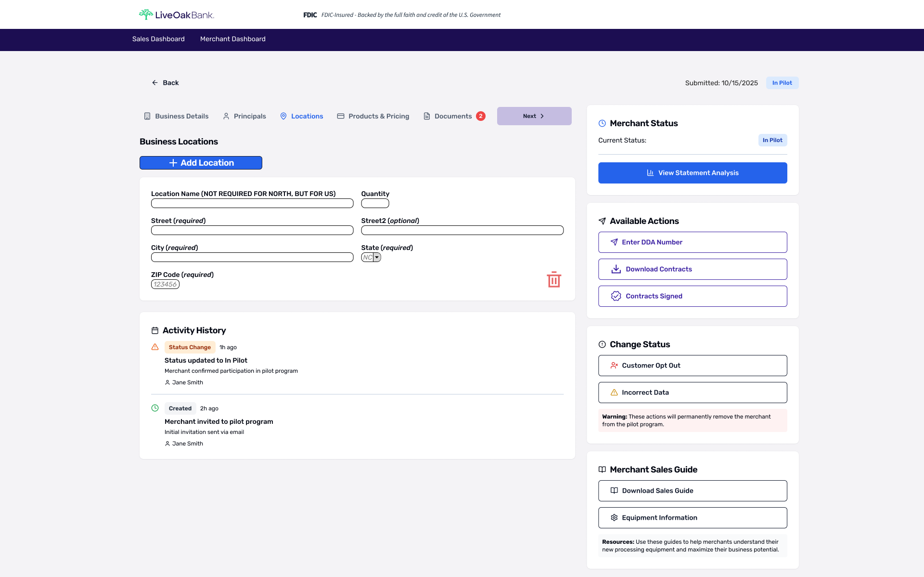The height and width of the screenshot is (577, 924).
Task: Click the Live Oak Bank tree logo
Action: pos(146,14)
